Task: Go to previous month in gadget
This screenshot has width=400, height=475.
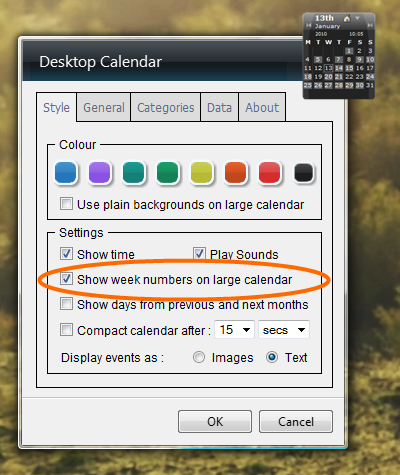Action: (309, 25)
